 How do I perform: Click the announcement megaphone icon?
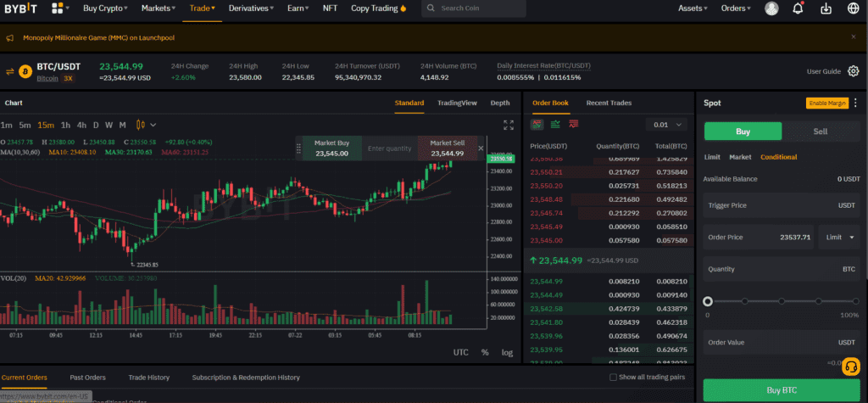pyautogui.click(x=9, y=38)
